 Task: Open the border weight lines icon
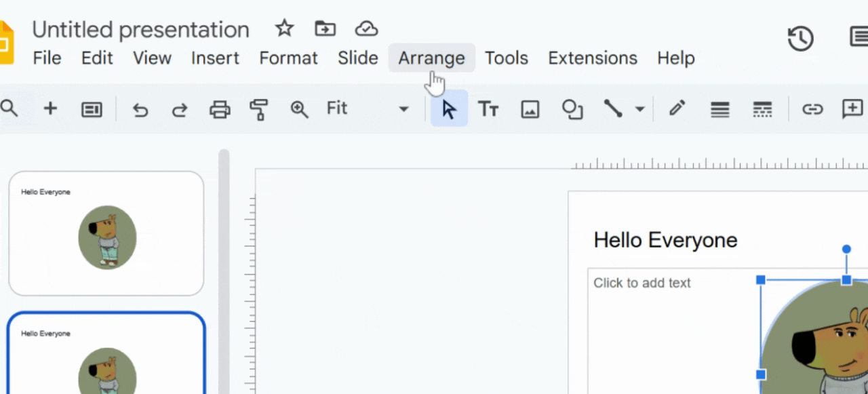point(719,109)
